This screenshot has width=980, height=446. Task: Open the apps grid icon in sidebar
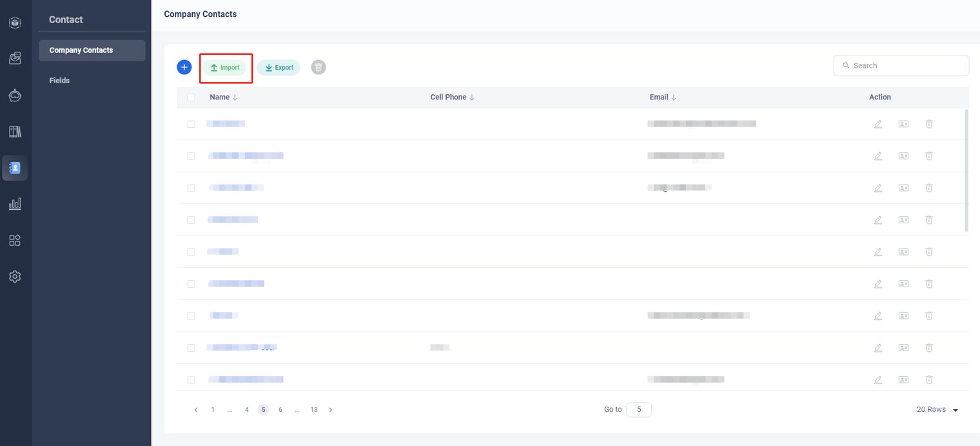15,240
